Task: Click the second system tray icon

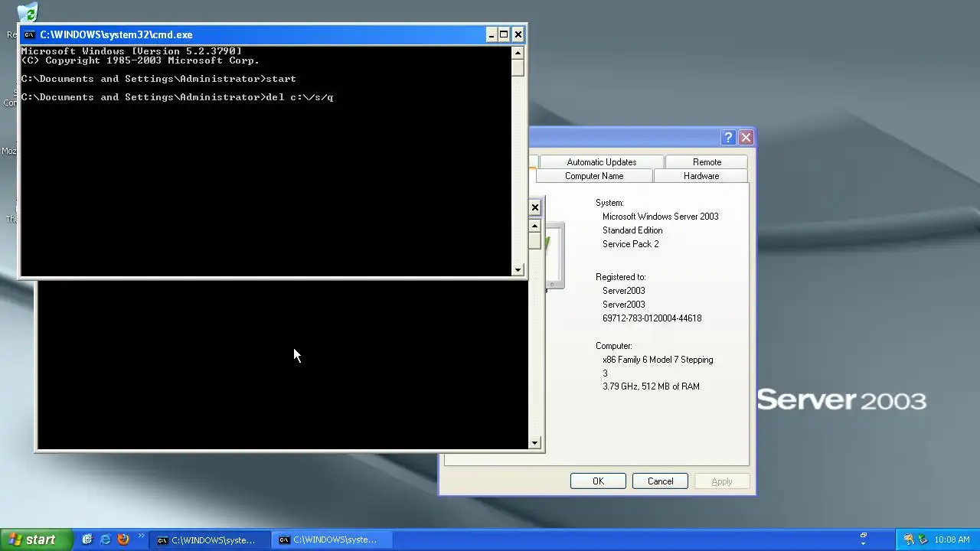Action: (x=923, y=540)
